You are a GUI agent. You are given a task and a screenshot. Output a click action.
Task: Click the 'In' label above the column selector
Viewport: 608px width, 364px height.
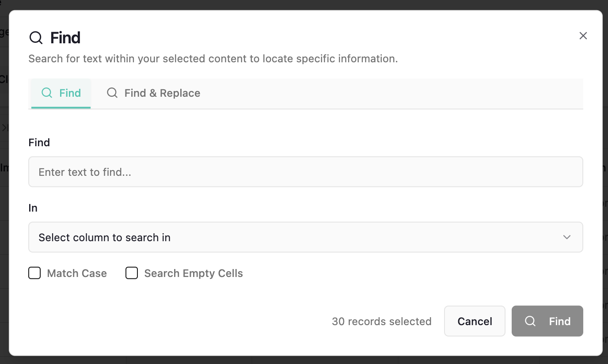click(33, 208)
